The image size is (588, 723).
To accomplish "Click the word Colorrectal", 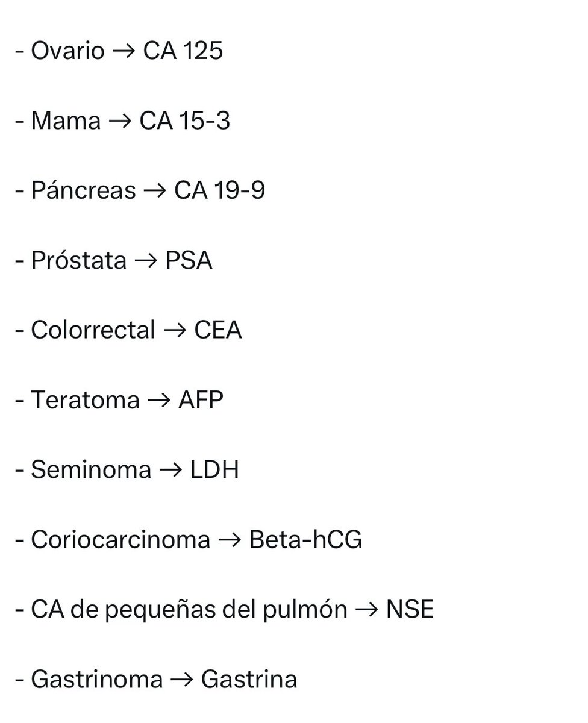I will (93, 330).
